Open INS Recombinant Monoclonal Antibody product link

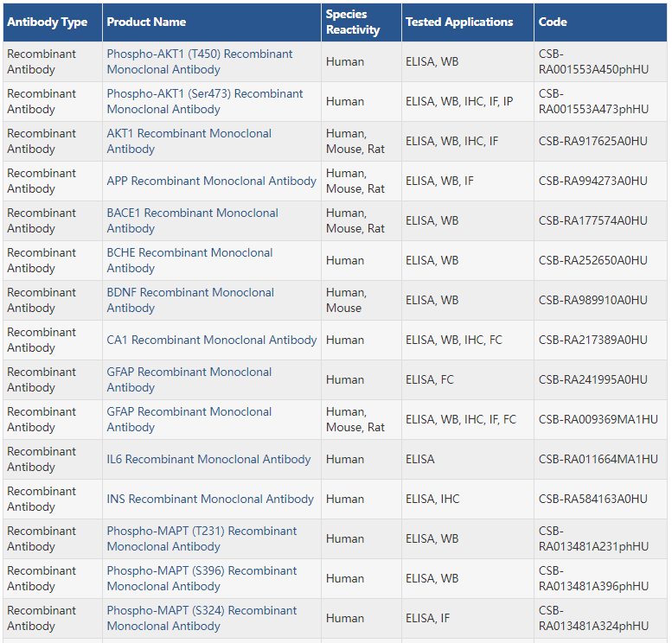(x=210, y=500)
